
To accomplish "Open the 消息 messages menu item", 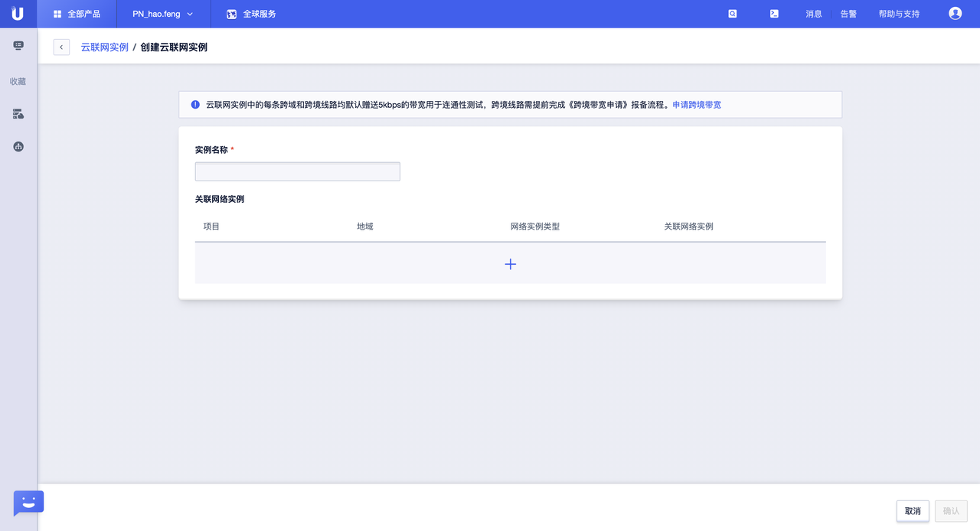I will [813, 13].
